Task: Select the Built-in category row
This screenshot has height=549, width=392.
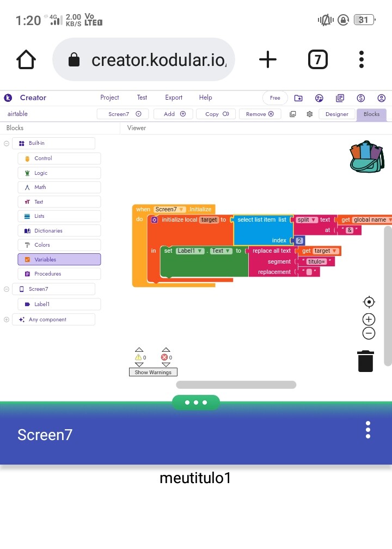Action: pos(53,143)
